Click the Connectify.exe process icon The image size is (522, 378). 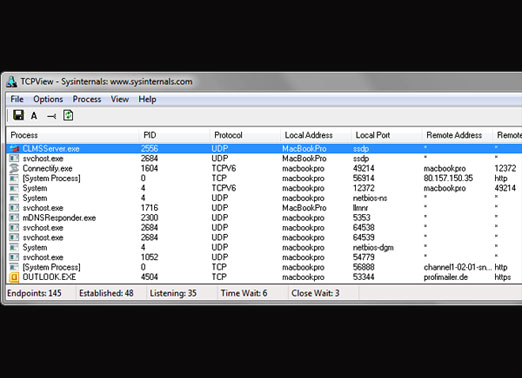pyautogui.click(x=14, y=168)
